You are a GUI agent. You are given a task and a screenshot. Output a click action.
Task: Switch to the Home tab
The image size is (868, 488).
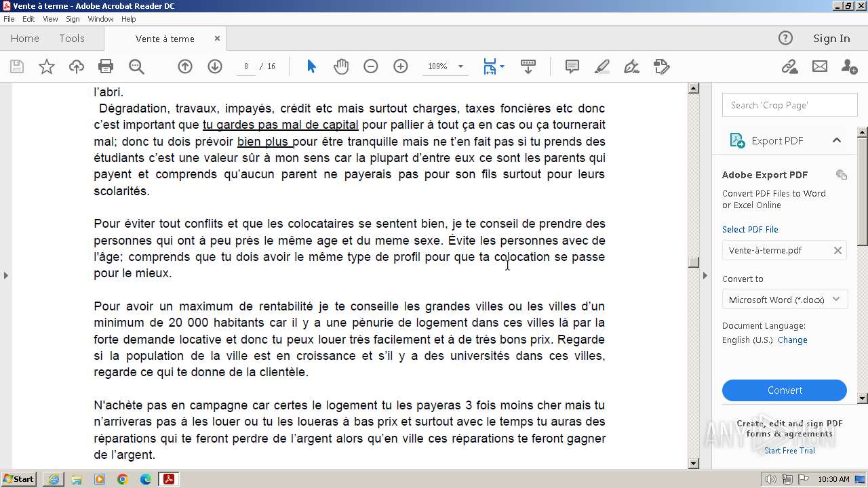25,39
